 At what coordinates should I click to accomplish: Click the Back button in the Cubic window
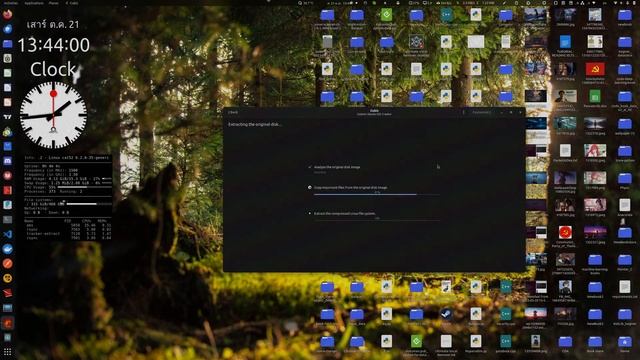[233, 112]
